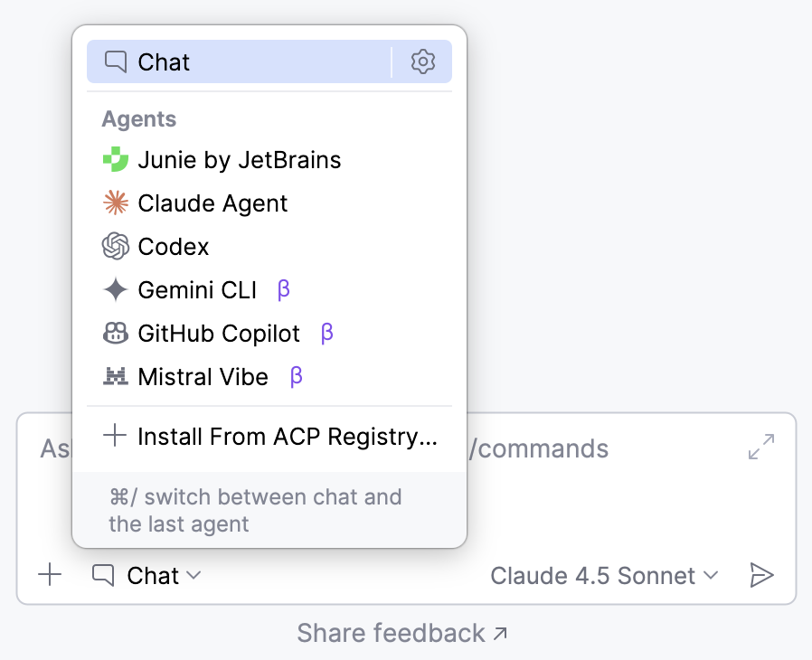Select the Codex OpenAI icon
Image resolution: width=812 pixels, height=660 pixels.
116,246
